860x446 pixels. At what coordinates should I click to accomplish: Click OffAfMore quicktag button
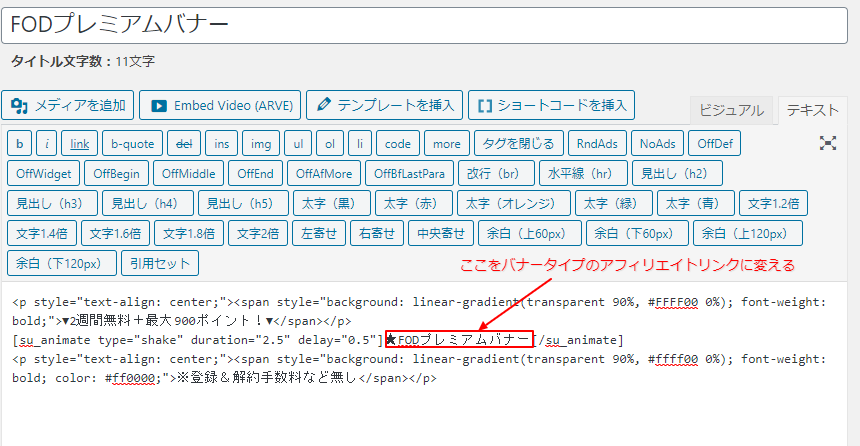pos(324,173)
